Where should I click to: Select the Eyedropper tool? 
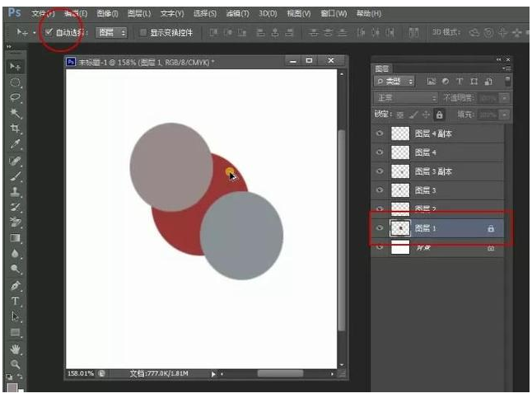(16, 144)
